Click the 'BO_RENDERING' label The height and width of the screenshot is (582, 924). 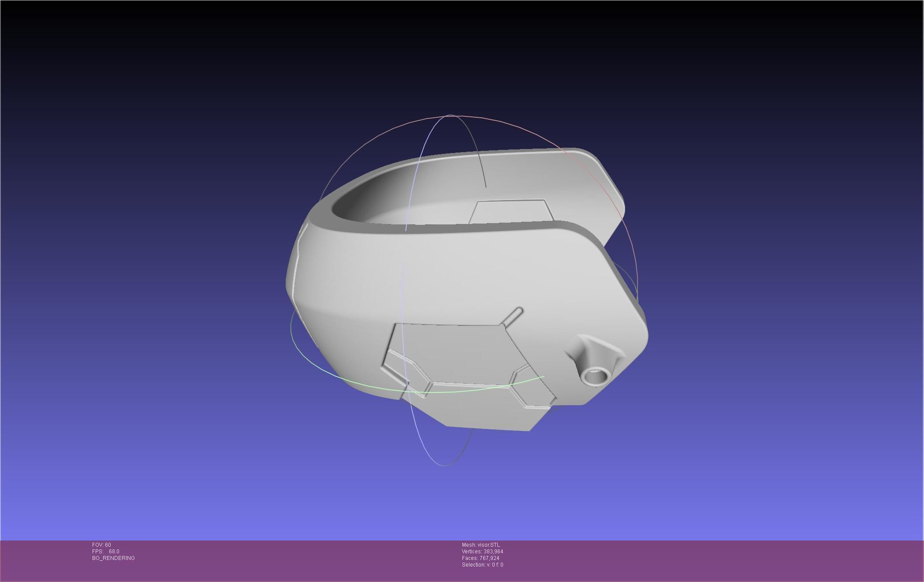[113, 558]
